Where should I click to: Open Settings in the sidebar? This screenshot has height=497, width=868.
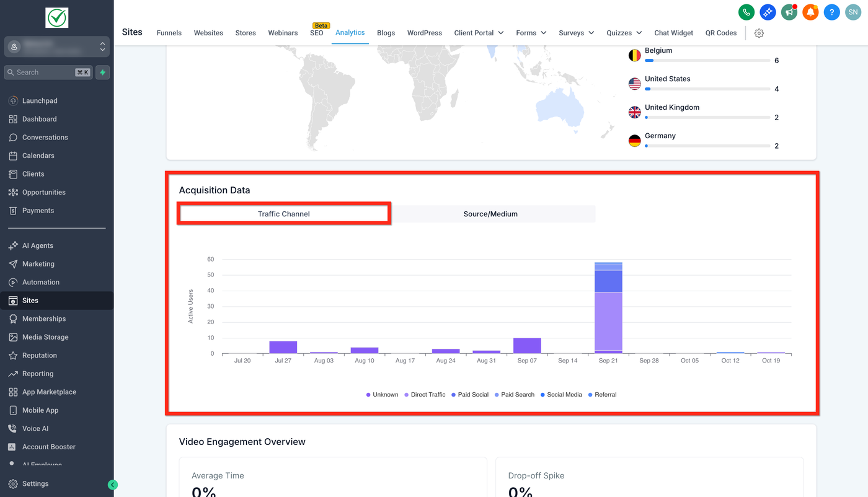click(x=35, y=484)
